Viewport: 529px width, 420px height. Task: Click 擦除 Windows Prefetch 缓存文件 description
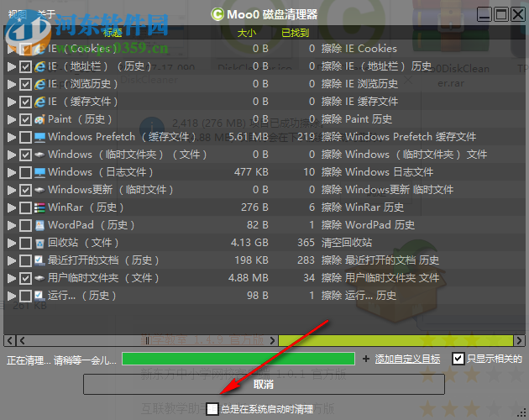399,137
